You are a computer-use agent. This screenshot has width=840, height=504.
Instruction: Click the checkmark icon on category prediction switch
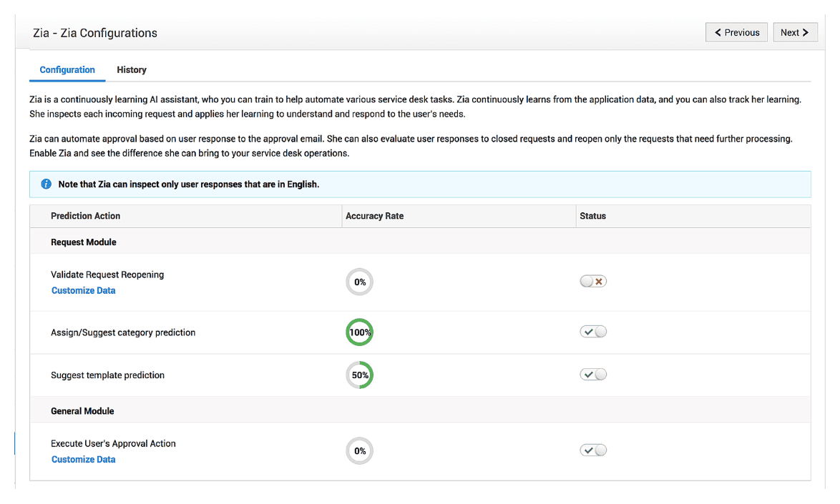click(x=589, y=331)
